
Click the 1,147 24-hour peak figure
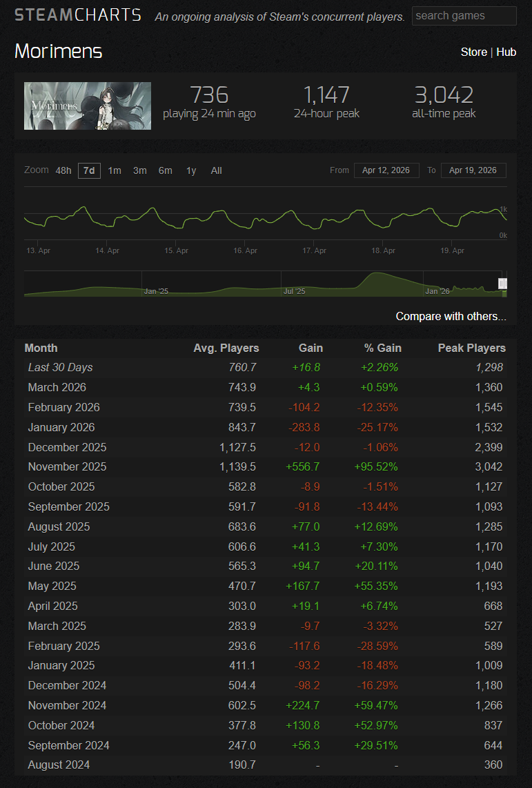[326, 95]
